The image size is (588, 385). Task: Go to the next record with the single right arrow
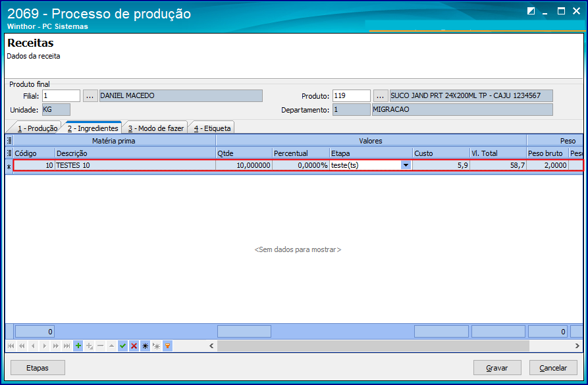[45, 346]
